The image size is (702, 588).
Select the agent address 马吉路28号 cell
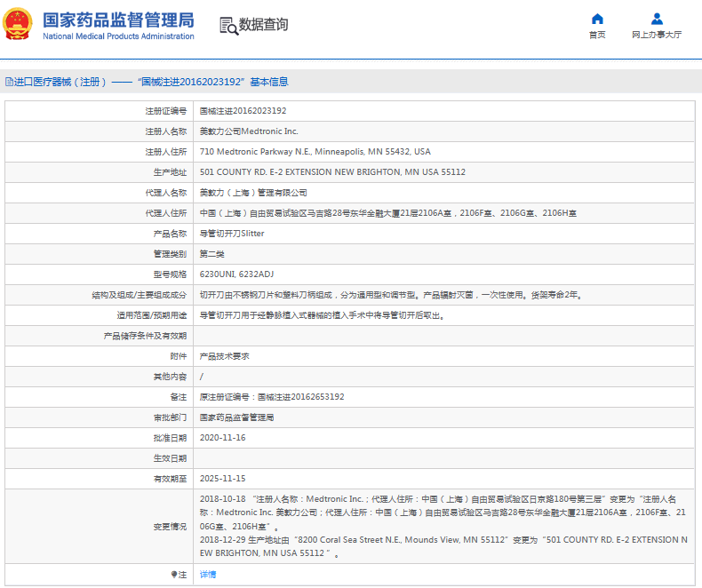[388, 213]
